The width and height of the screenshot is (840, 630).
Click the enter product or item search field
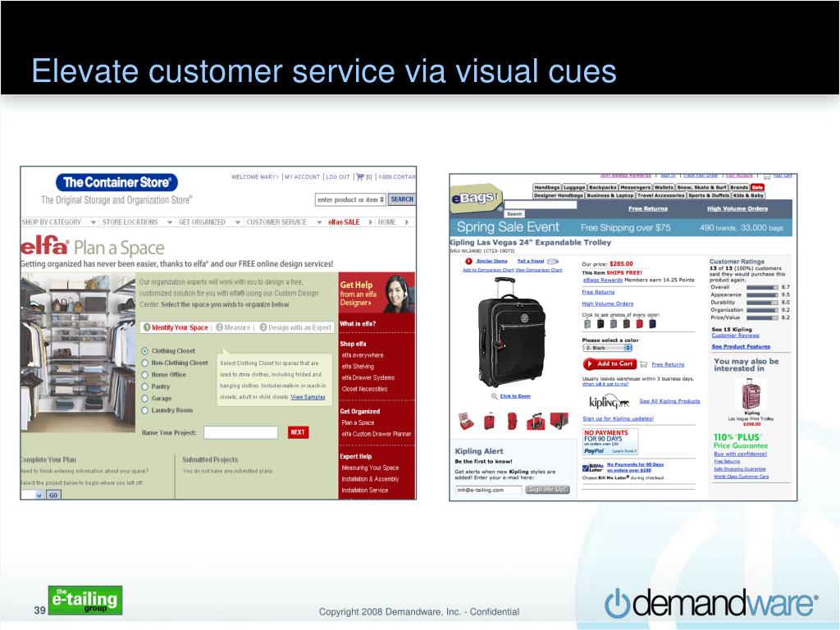click(x=349, y=199)
